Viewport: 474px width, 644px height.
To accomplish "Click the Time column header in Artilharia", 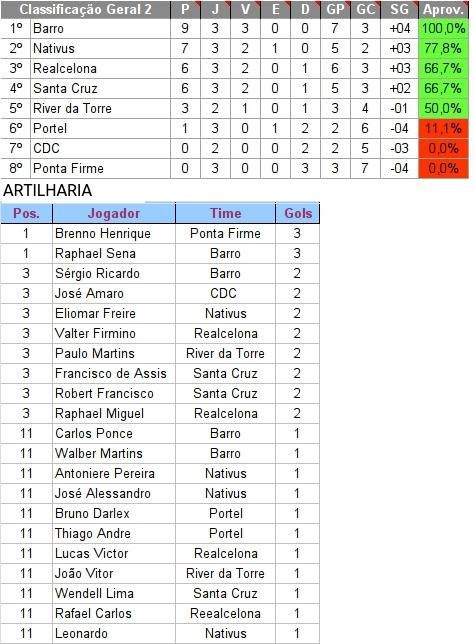I will [x=225, y=213].
